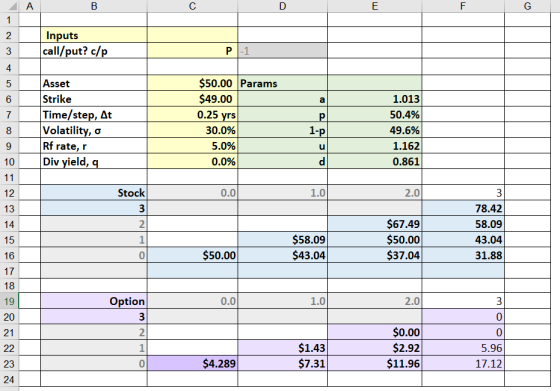Select column E header
Screen dimensions: 560x391
pyautogui.click(x=374, y=6)
